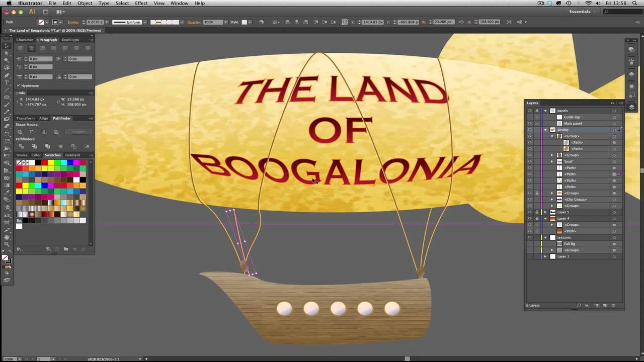Expand the 'boat' sublayer

click(552, 161)
